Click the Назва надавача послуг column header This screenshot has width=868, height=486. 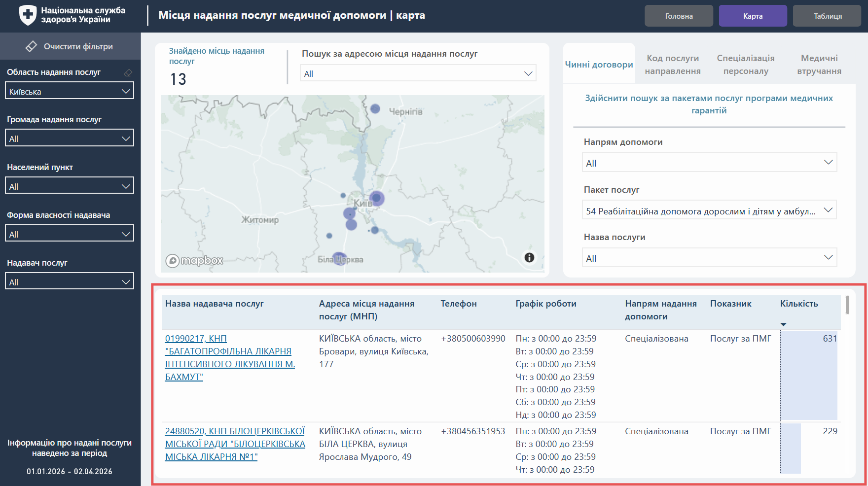tap(215, 304)
